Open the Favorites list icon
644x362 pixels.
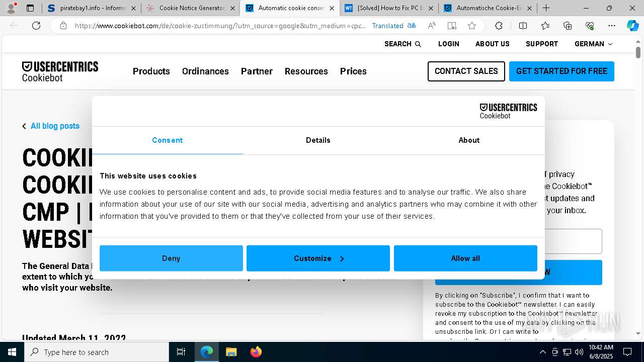point(545,26)
